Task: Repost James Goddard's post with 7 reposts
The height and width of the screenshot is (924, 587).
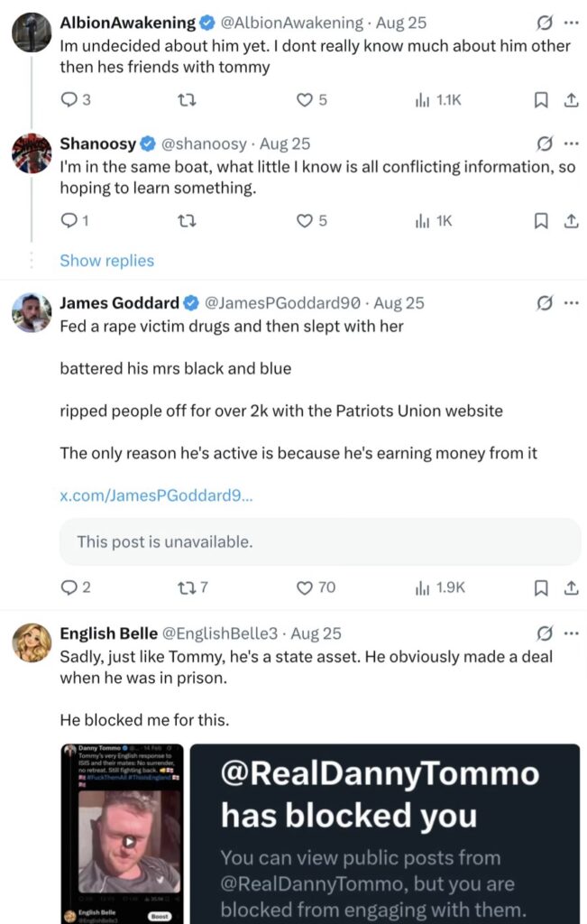Action: point(193,587)
